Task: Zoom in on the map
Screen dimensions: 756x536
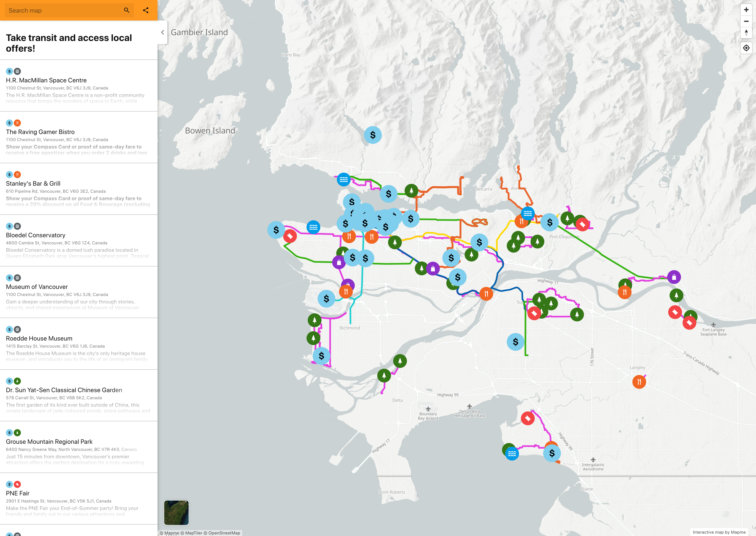Action: click(x=746, y=10)
